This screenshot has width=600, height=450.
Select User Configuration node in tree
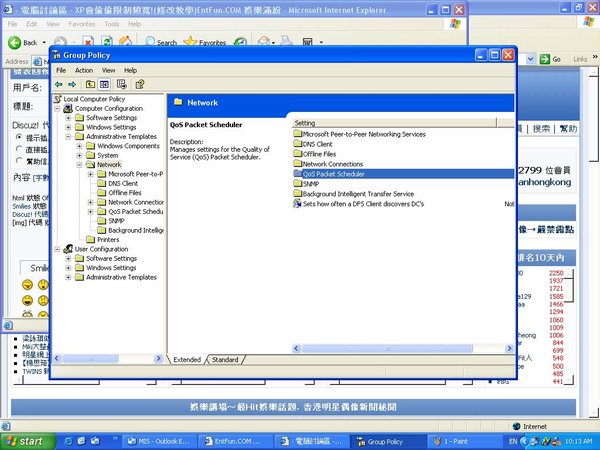(x=101, y=249)
